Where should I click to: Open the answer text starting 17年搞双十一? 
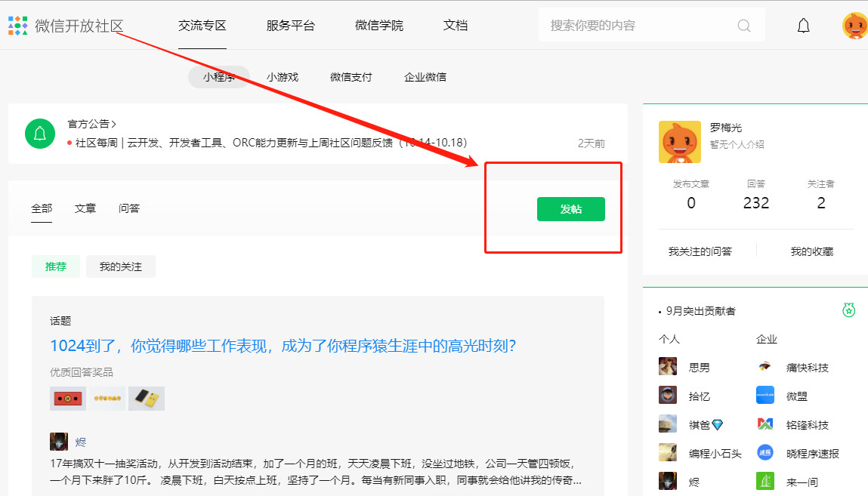pos(316,472)
